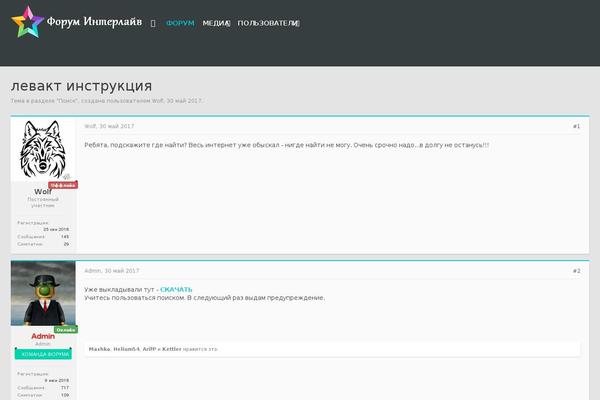Screen dimensions: 600x400
Task: Click the Wolf username under the avatar
Action: click(42, 191)
